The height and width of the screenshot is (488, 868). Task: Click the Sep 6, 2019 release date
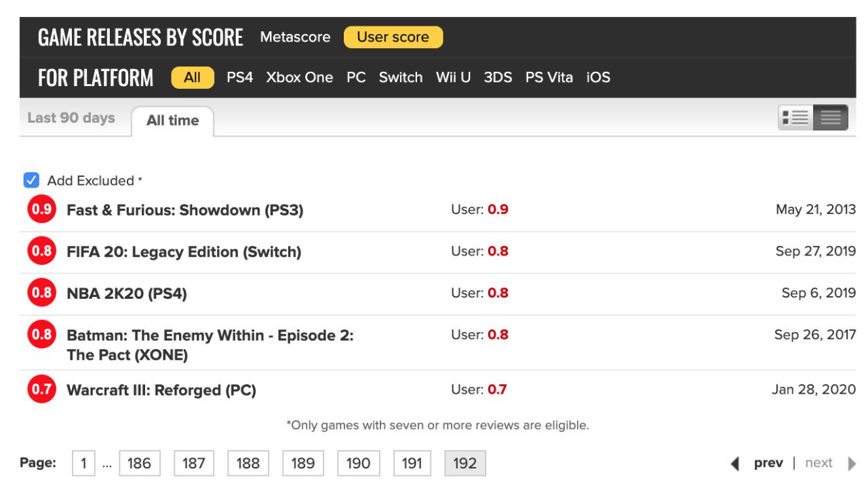[x=818, y=293]
